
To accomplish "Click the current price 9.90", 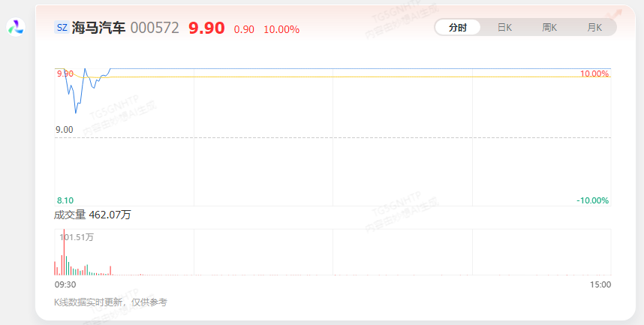I will [206, 28].
